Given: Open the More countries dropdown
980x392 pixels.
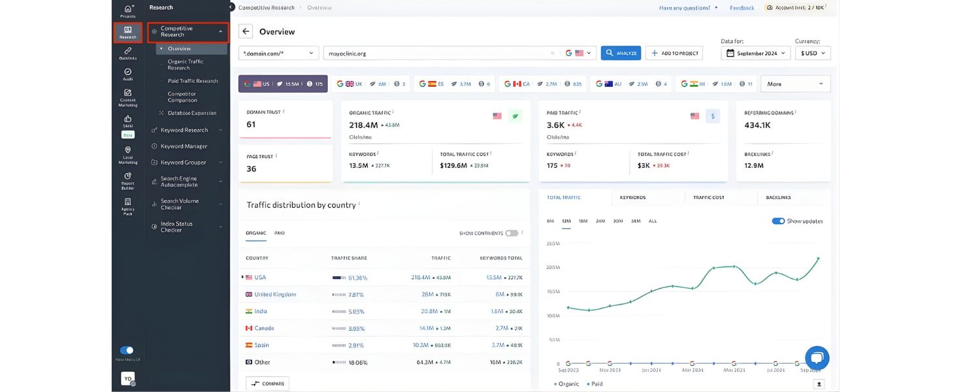Looking at the screenshot, I should [x=794, y=84].
